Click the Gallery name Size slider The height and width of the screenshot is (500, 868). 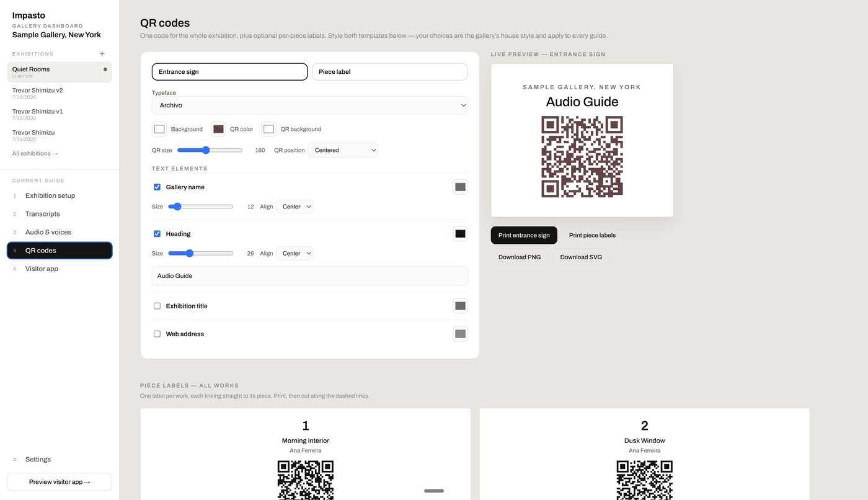[201, 207]
